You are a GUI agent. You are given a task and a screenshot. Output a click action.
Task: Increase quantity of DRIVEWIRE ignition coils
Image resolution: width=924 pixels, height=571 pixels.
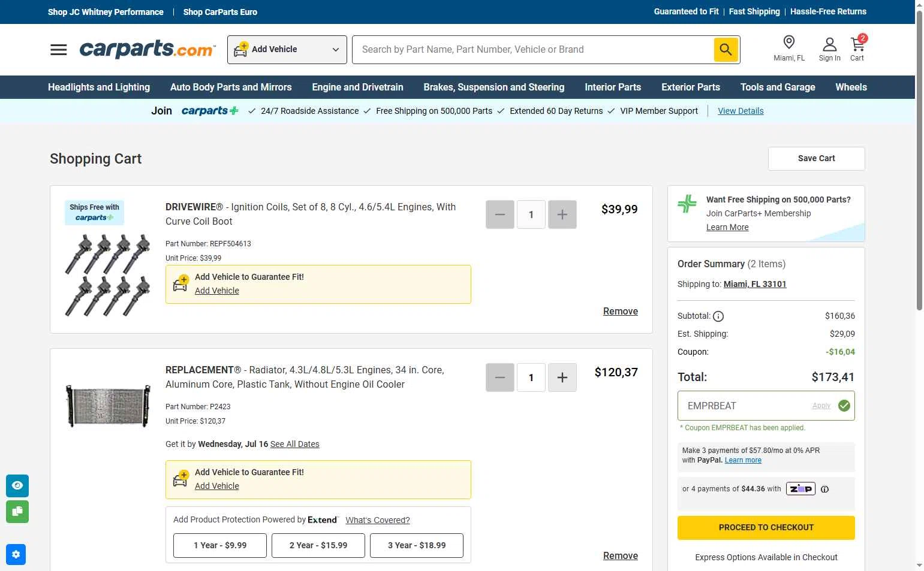(562, 214)
